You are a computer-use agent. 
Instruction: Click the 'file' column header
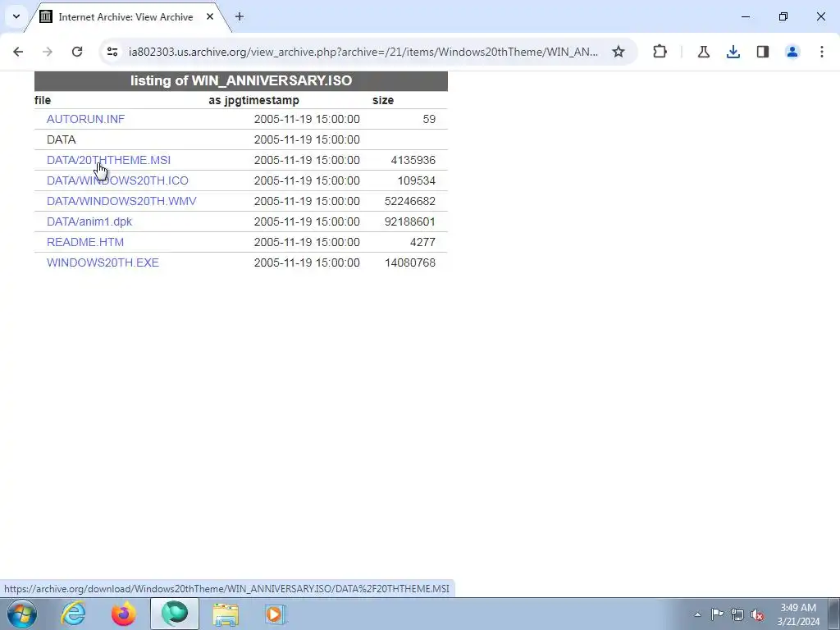(x=43, y=100)
